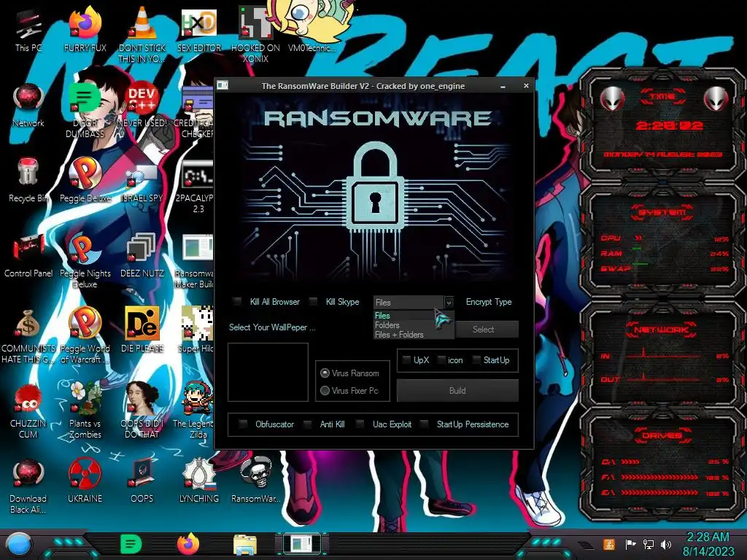Enable the Obfuscator checkbox
The image size is (747, 560).
(243, 424)
